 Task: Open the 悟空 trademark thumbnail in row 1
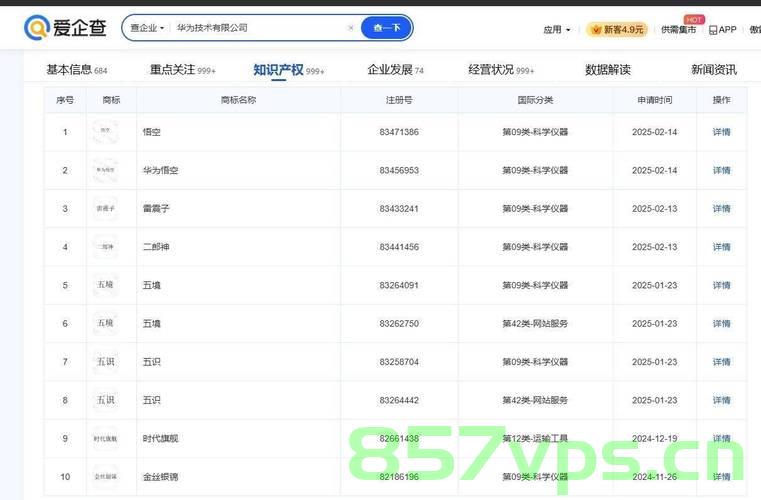[x=105, y=132]
